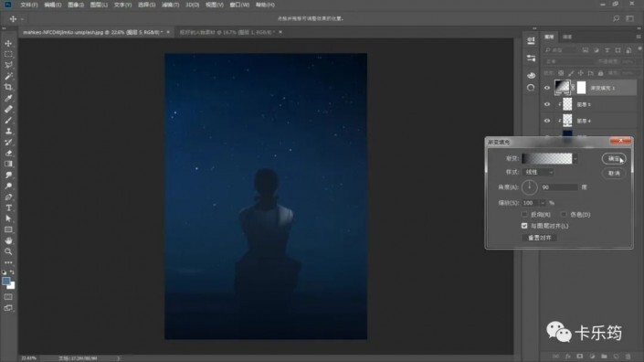This screenshot has width=644, height=362.
Task: Open the 滤镜(T) menu
Action: point(170,5)
